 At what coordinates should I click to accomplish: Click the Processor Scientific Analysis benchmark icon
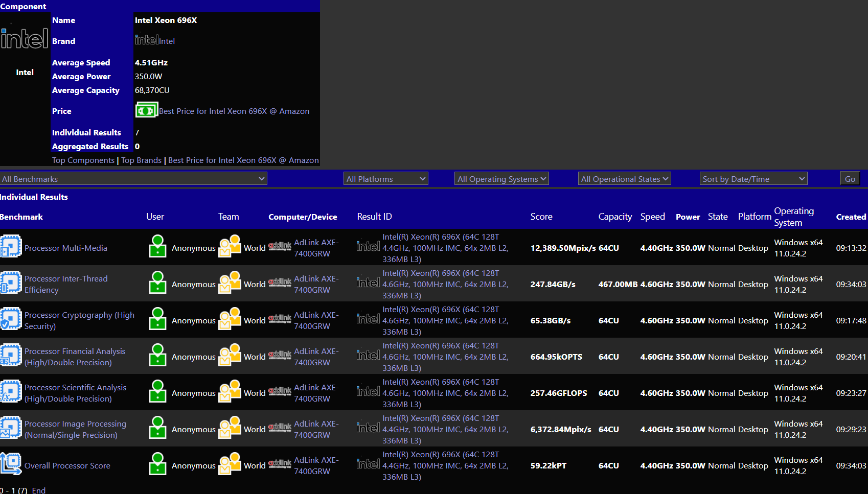11,391
